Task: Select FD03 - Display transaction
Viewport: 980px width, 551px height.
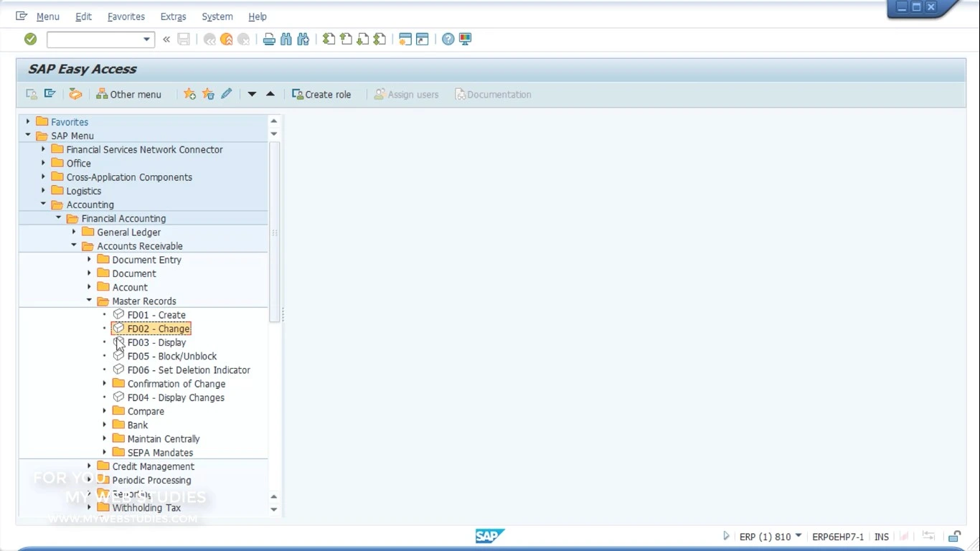Action: [x=156, y=342]
